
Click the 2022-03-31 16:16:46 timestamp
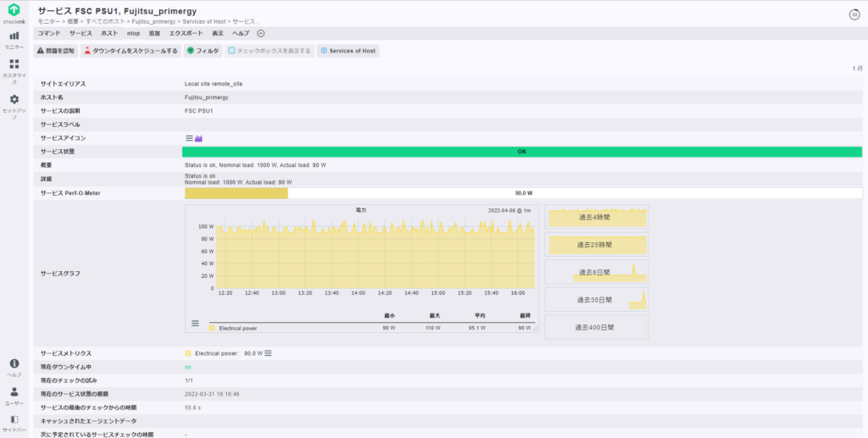pos(212,394)
